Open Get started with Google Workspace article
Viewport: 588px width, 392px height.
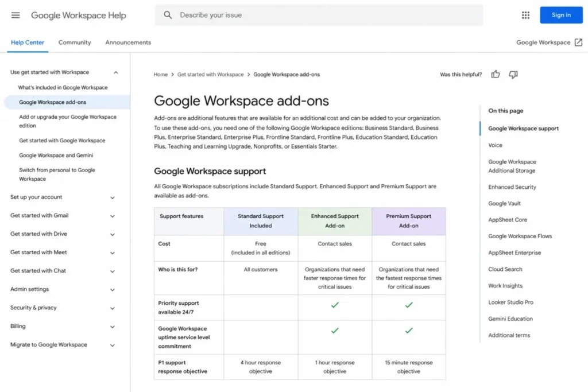coord(62,140)
